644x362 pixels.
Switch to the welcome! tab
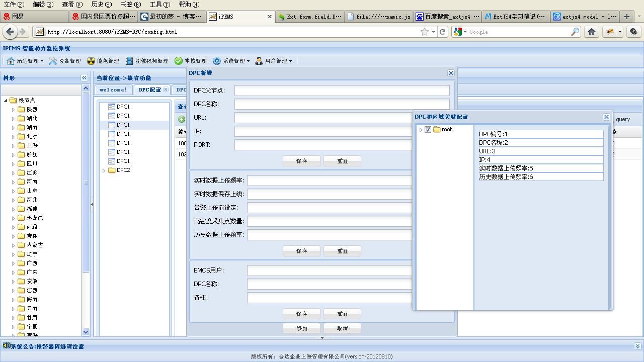(114, 89)
